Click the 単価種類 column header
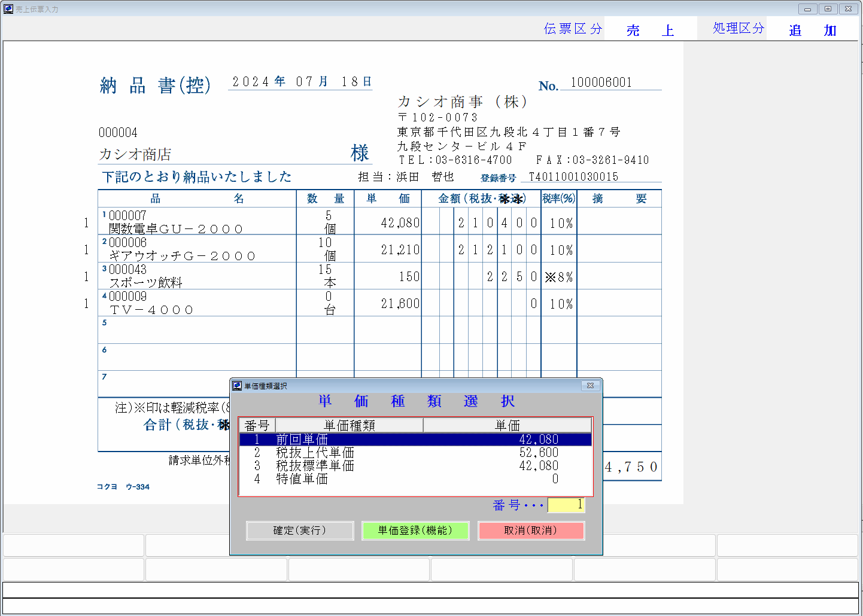This screenshot has width=863, height=616. tap(350, 425)
